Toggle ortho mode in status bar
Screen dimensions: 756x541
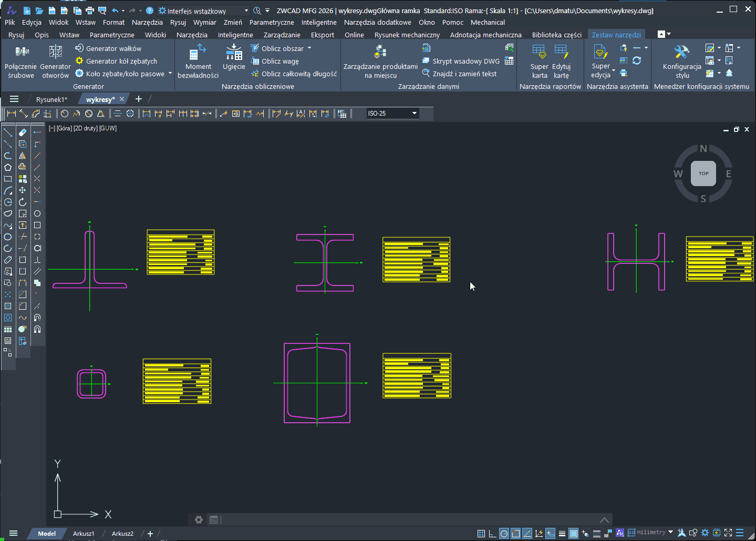(x=492, y=534)
